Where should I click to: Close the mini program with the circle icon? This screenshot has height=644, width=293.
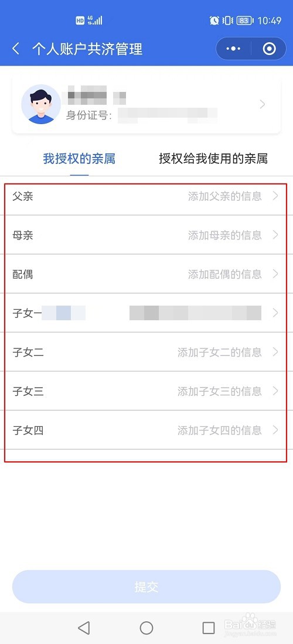tap(269, 49)
